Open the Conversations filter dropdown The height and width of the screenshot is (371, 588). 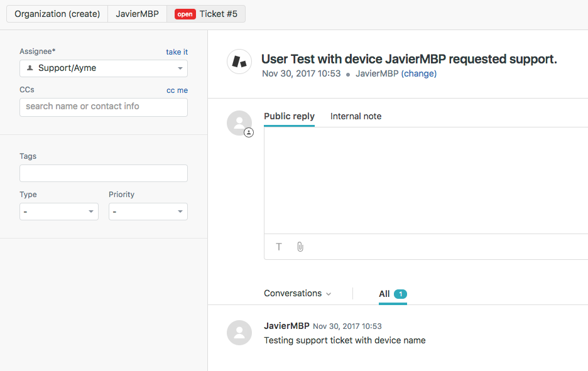[297, 293]
